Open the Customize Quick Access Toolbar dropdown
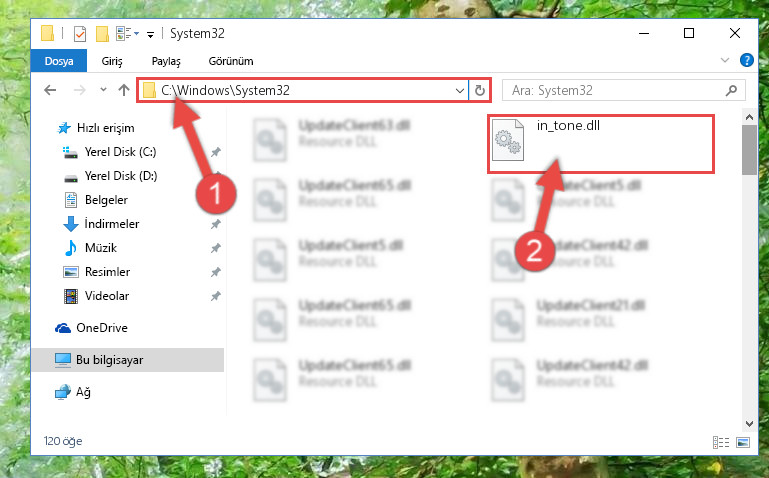This screenshot has height=478, width=769. point(151,34)
